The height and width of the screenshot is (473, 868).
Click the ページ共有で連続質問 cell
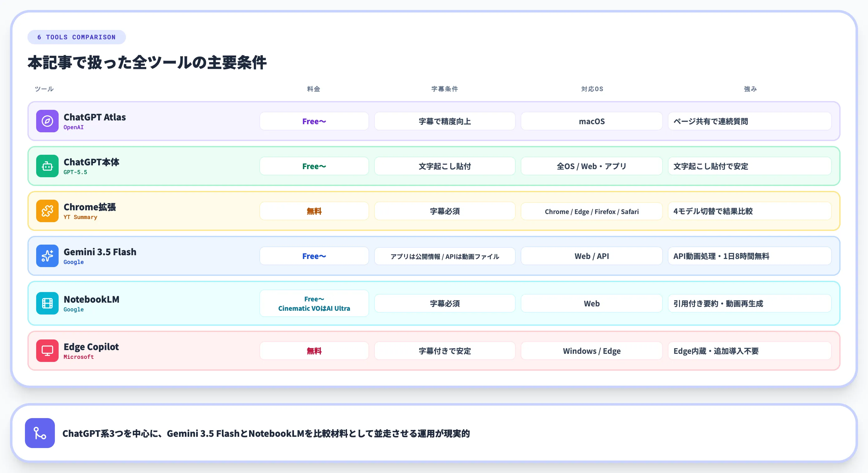(750, 121)
